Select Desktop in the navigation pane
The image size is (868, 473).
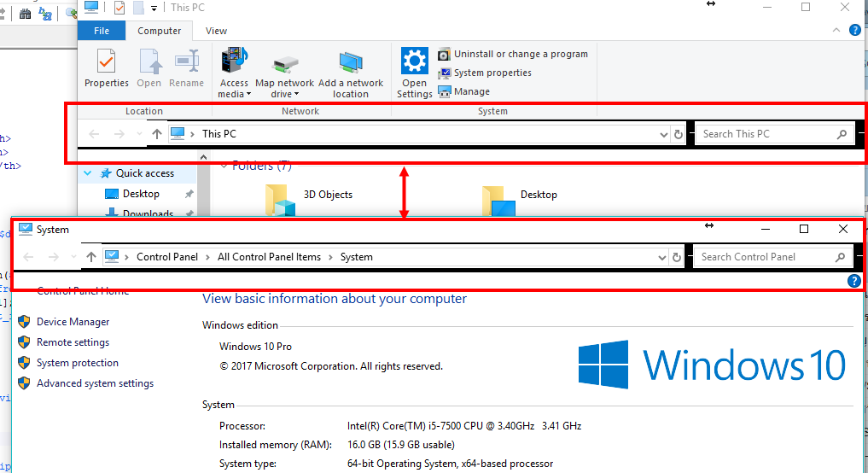coord(141,194)
